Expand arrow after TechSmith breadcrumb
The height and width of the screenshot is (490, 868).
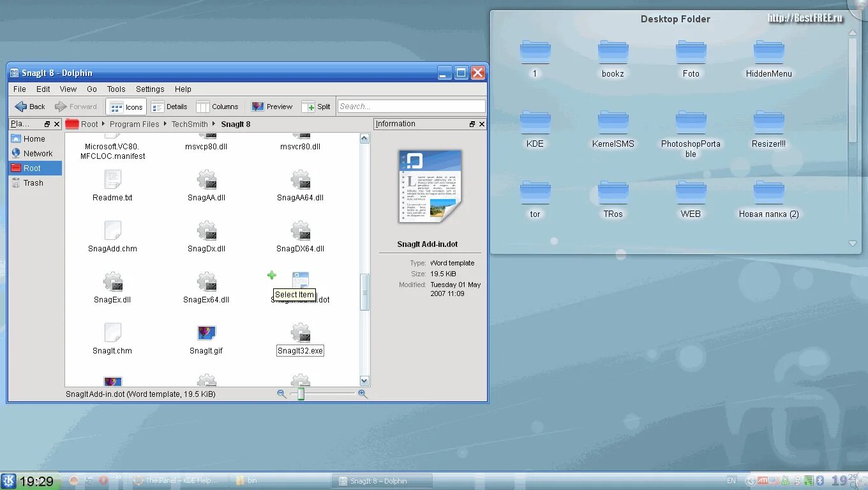pos(214,124)
